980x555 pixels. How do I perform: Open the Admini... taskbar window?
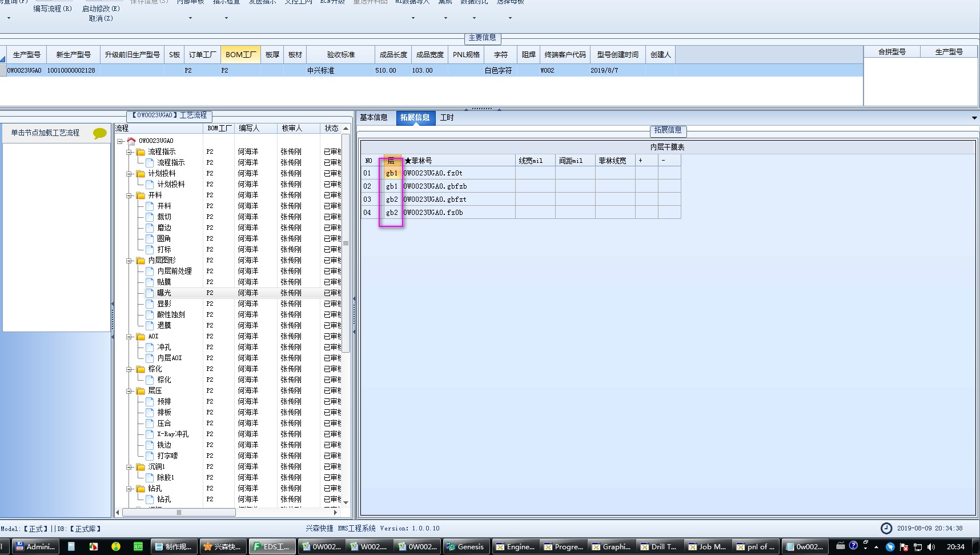[x=35, y=547]
